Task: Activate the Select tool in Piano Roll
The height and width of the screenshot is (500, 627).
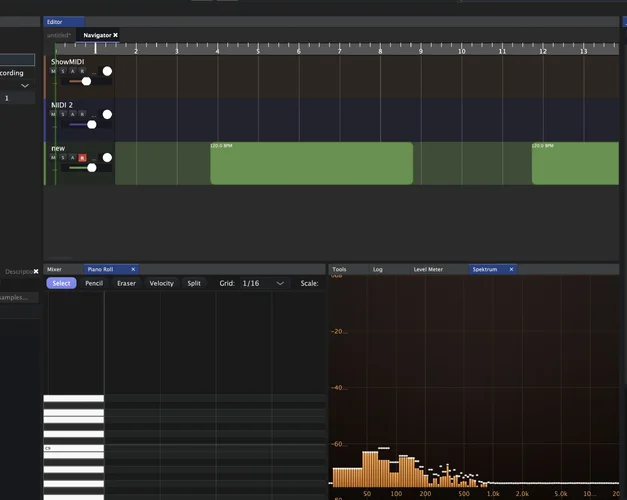Action: 61,283
